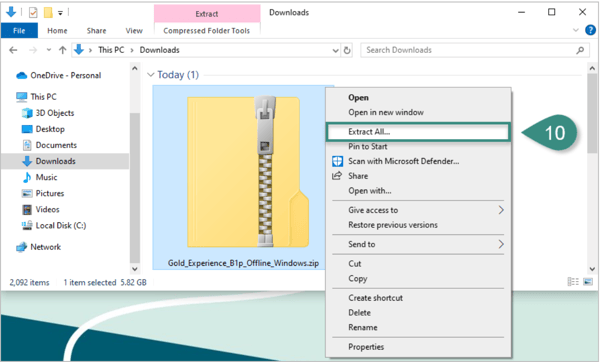600x362 pixels.
Task: Switch to the Home ribbon tab
Action: (x=57, y=31)
